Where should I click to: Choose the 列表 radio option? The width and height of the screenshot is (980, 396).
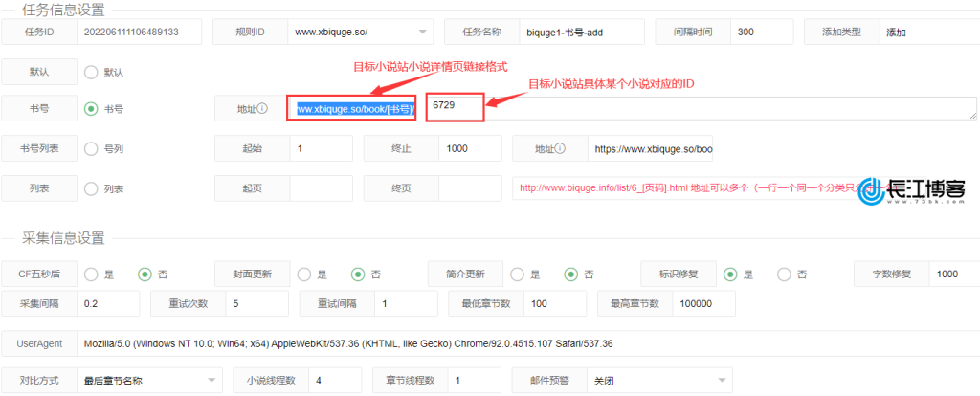[x=92, y=188]
